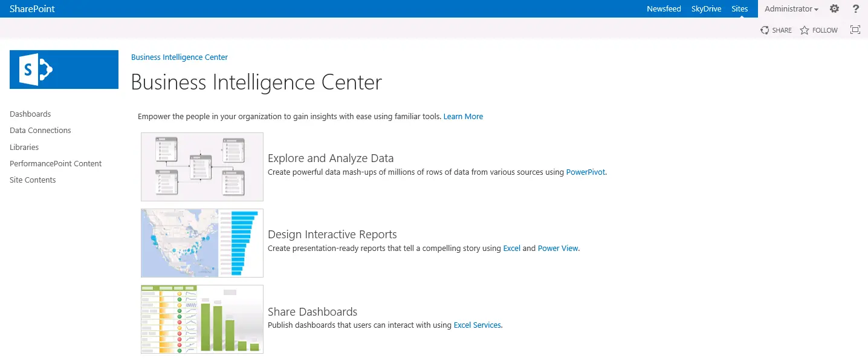Open the PowerPivot link

pyautogui.click(x=586, y=172)
